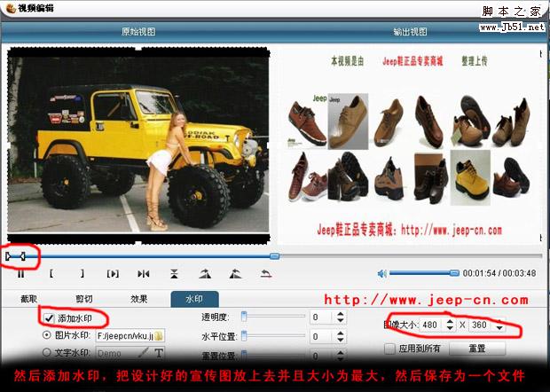Select the 文字水印 radio button
Viewport: 550px width, 392px height.
tap(47, 353)
